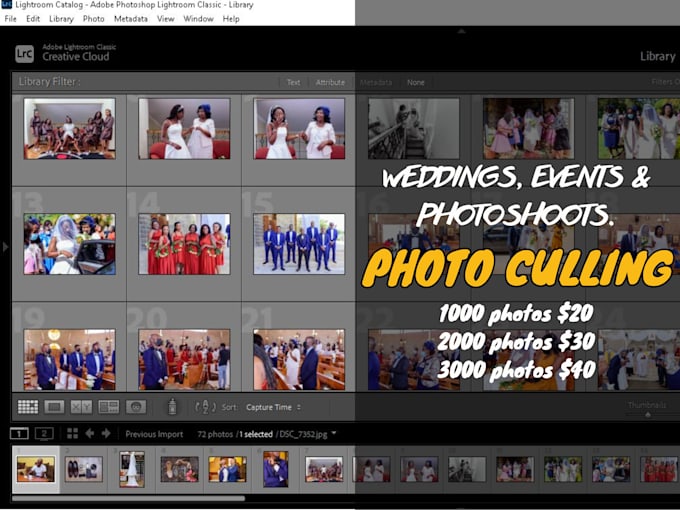Select grid photo 20 of groom in church aisle
The image size is (680, 510).
coord(184,360)
